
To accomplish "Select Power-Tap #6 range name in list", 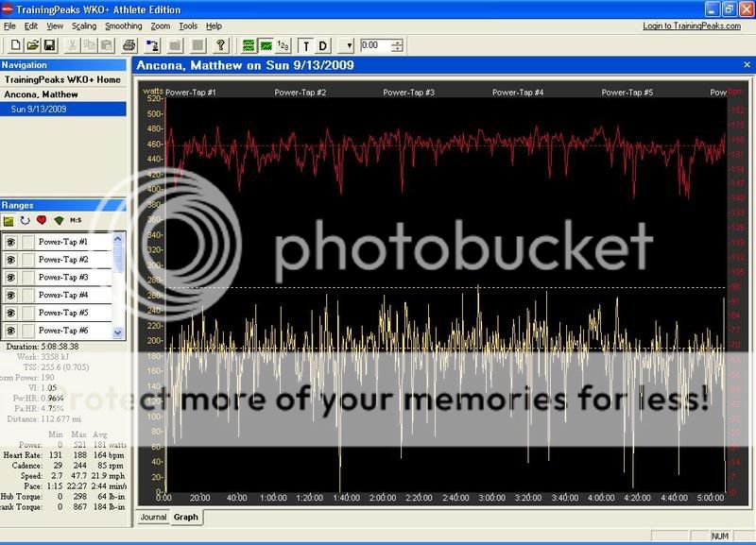I will [63, 331].
